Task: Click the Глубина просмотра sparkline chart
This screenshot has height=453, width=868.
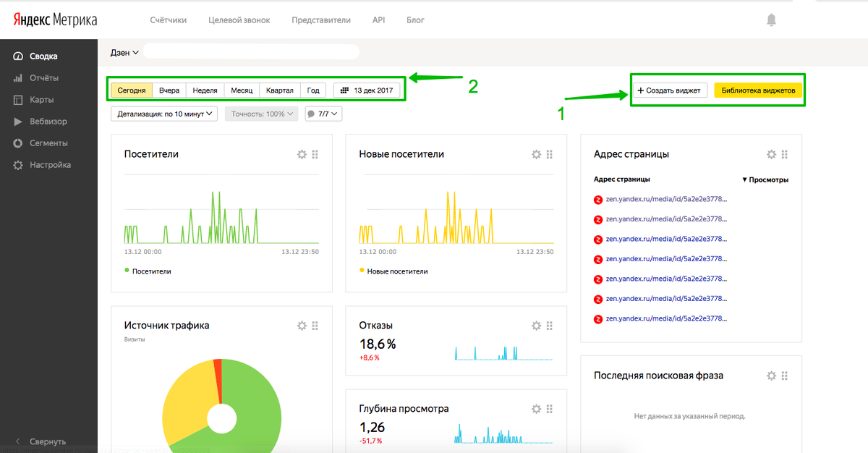Action: coord(503,434)
